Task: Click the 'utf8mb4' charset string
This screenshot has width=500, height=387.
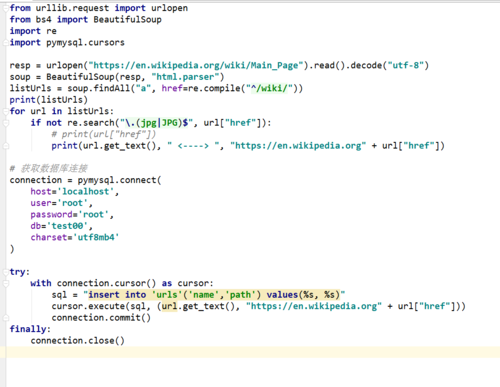Action: pos(96,237)
